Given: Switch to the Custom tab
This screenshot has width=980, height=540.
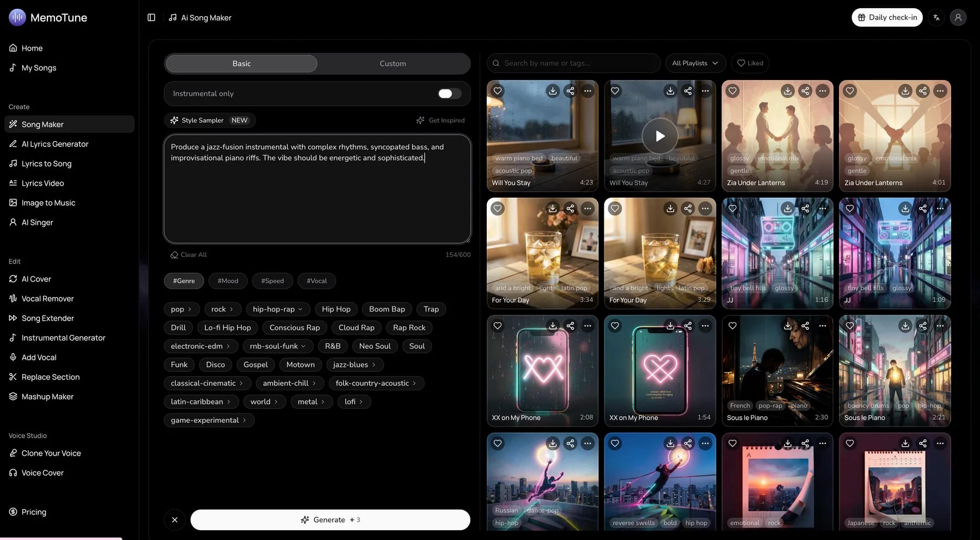Looking at the screenshot, I should [393, 64].
